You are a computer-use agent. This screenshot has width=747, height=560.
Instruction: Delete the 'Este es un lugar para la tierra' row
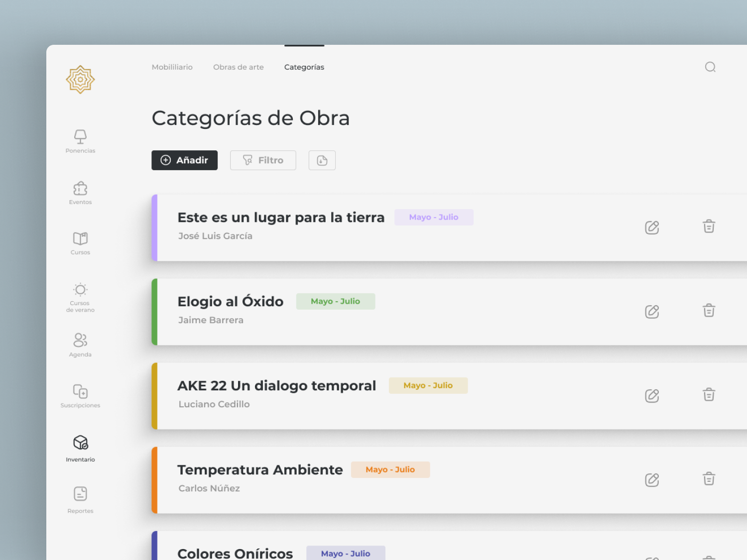coord(709,226)
